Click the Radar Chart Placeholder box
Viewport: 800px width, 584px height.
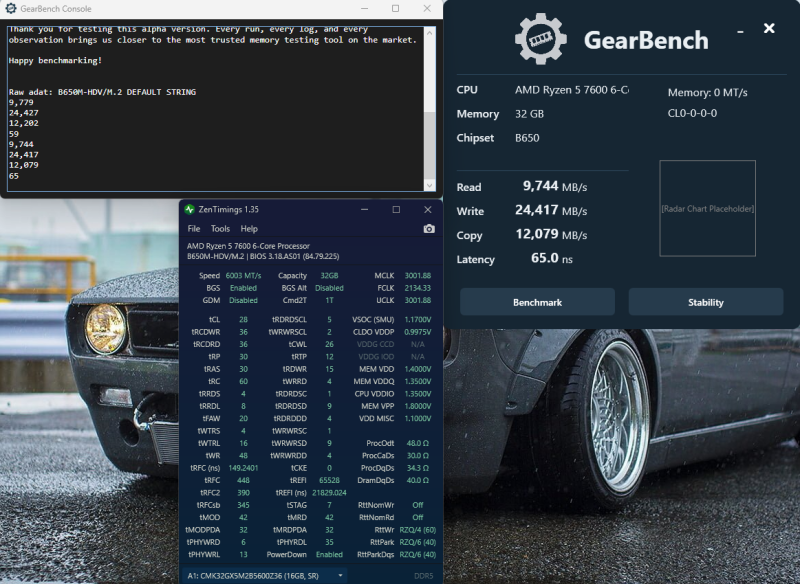point(707,208)
